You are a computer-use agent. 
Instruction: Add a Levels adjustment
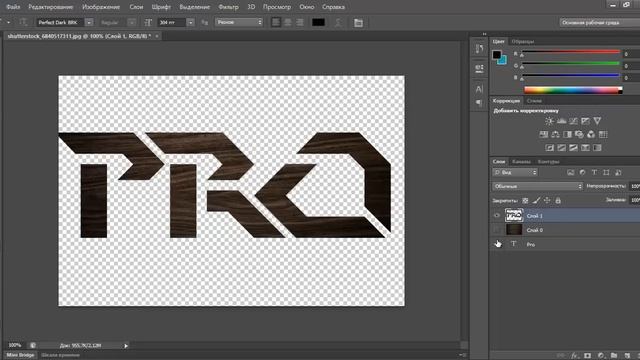coord(562,121)
